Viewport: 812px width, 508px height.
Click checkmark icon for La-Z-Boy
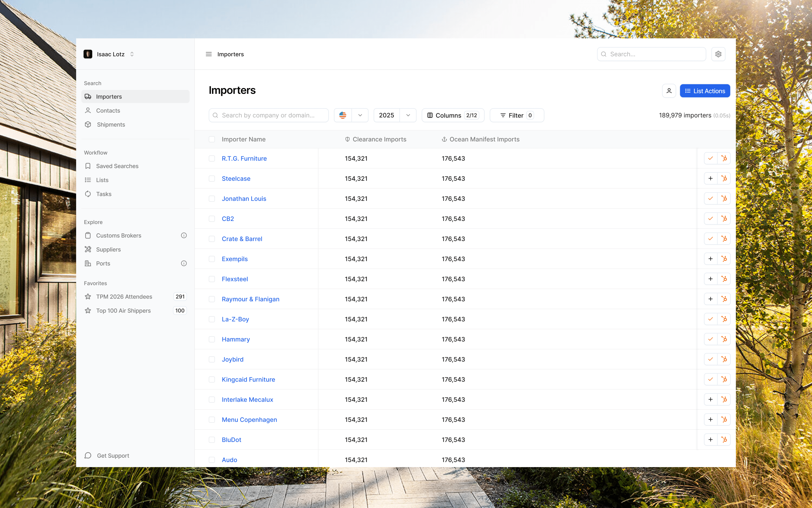click(711, 319)
